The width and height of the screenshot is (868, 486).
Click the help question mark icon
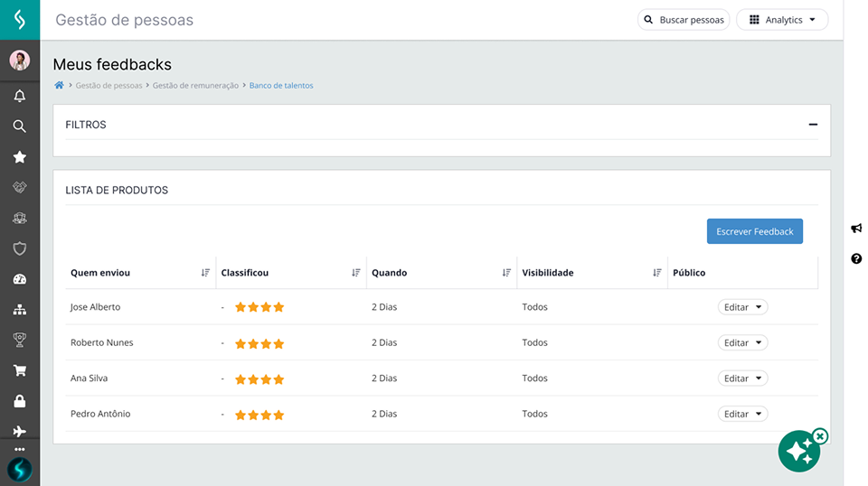click(x=856, y=259)
